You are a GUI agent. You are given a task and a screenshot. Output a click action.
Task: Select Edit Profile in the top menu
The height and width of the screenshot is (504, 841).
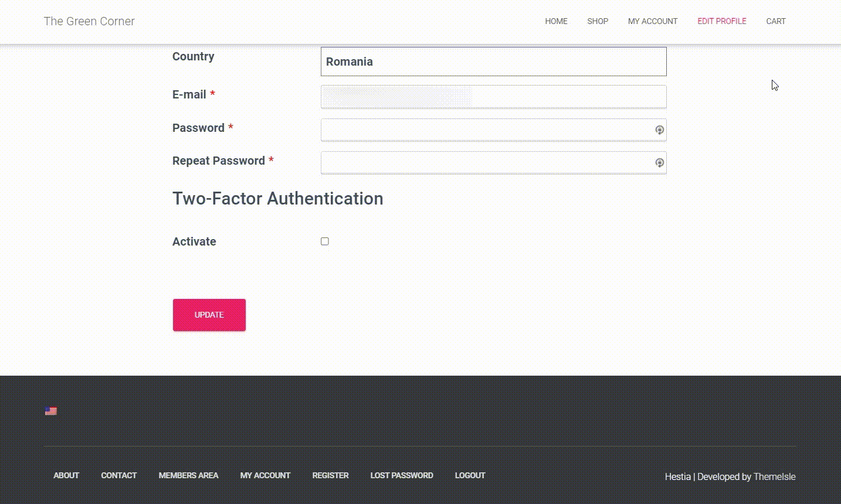[x=722, y=21]
